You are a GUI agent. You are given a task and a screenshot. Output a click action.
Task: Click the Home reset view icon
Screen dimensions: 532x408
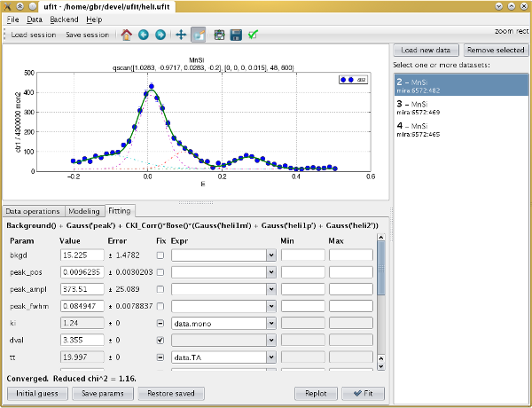(x=127, y=35)
